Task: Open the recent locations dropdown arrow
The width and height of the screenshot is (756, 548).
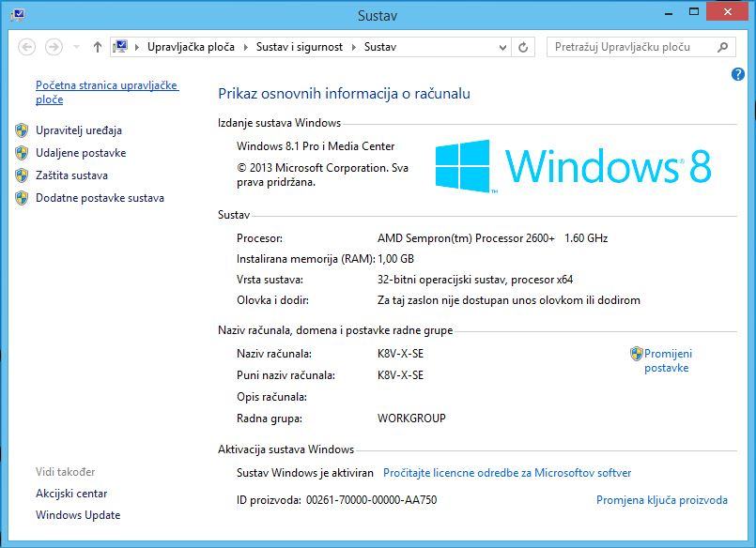Action: click(x=76, y=47)
